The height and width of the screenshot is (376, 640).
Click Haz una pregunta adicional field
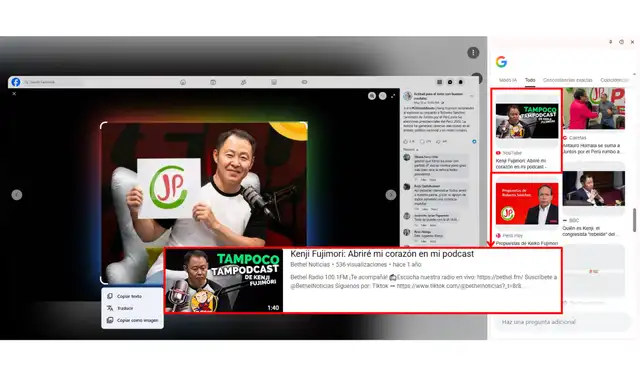point(562,322)
